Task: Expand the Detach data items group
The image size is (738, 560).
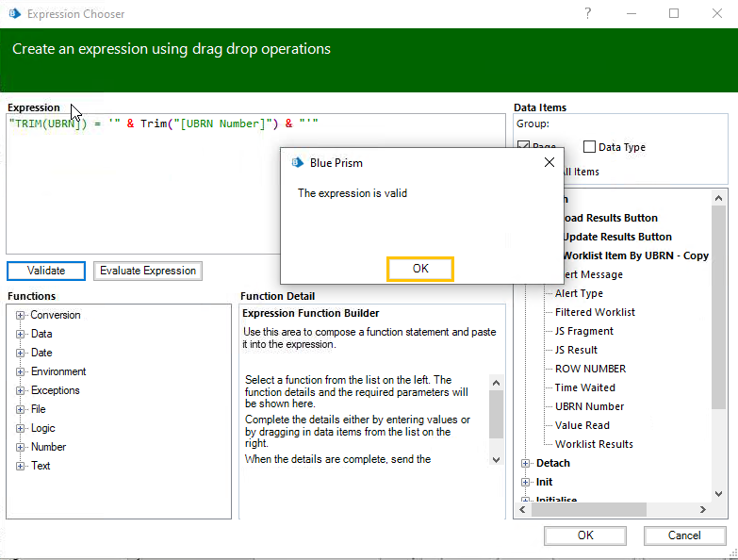Action: pos(526,463)
